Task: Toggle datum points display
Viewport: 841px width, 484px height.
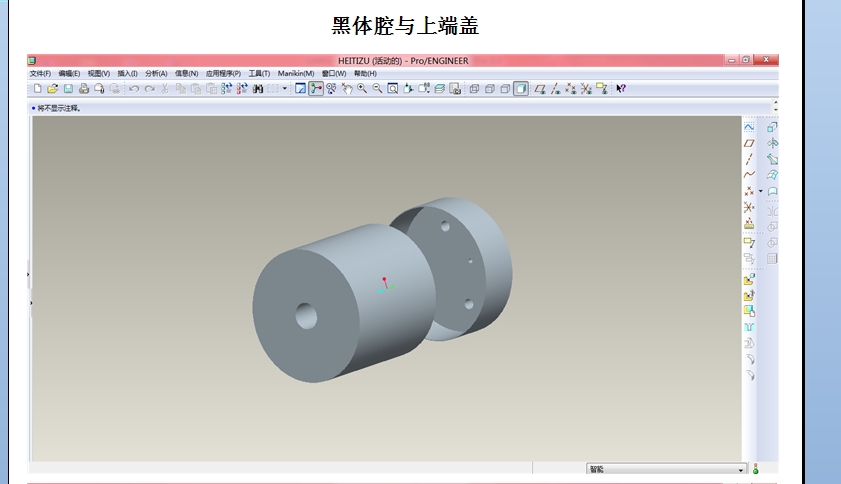Action: (x=571, y=89)
